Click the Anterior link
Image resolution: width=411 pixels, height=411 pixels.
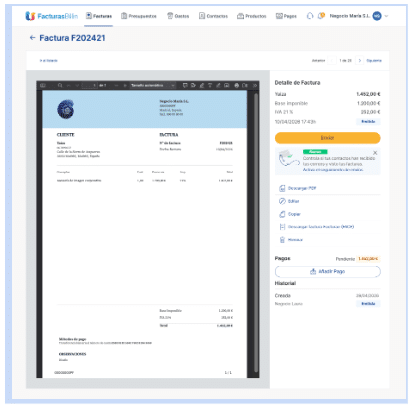pyautogui.click(x=318, y=61)
